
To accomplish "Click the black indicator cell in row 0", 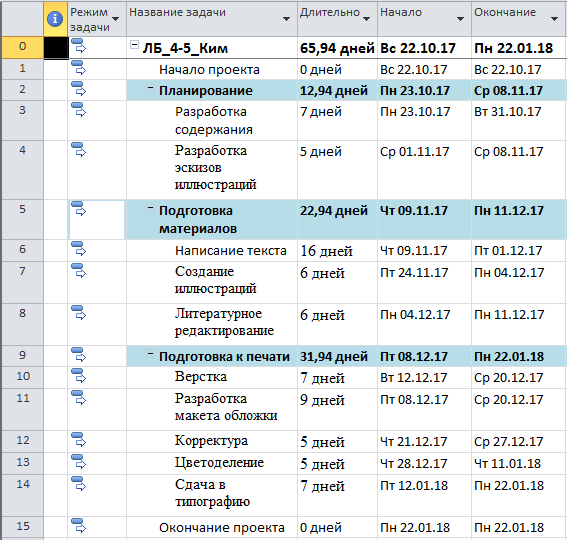I will click(x=56, y=47).
